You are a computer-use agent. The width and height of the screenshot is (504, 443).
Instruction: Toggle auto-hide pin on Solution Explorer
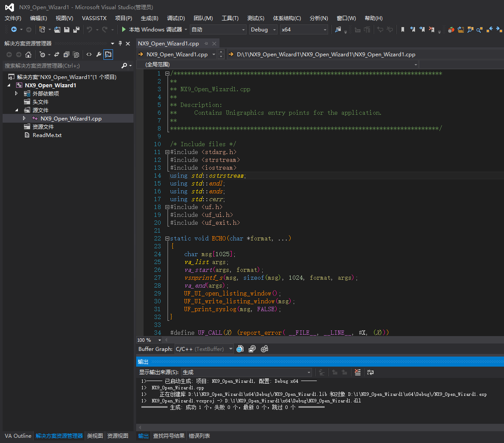[x=120, y=43]
